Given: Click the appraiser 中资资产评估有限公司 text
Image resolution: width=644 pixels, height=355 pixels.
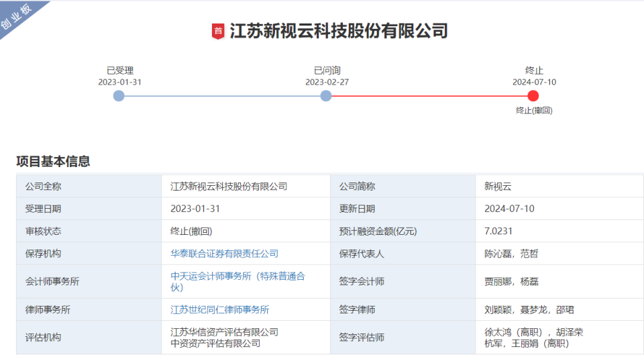Looking at the screenshot, I should point(215,343).
